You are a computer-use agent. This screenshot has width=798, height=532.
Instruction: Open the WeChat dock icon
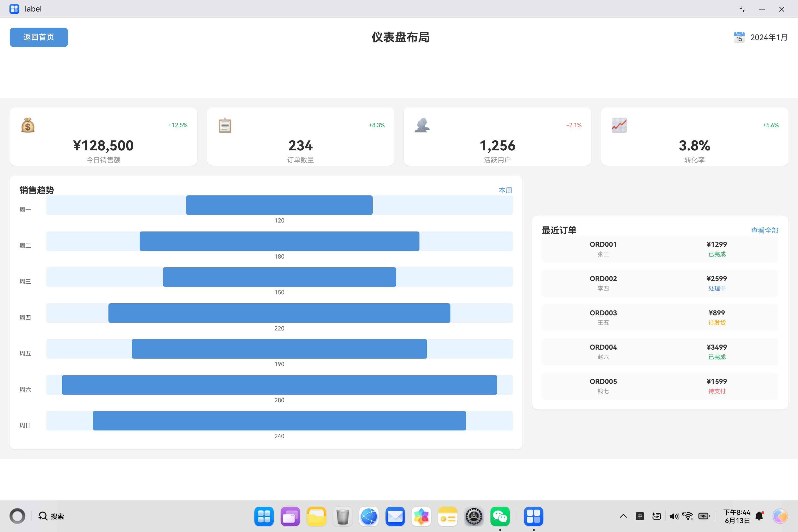tap(500, 516)
